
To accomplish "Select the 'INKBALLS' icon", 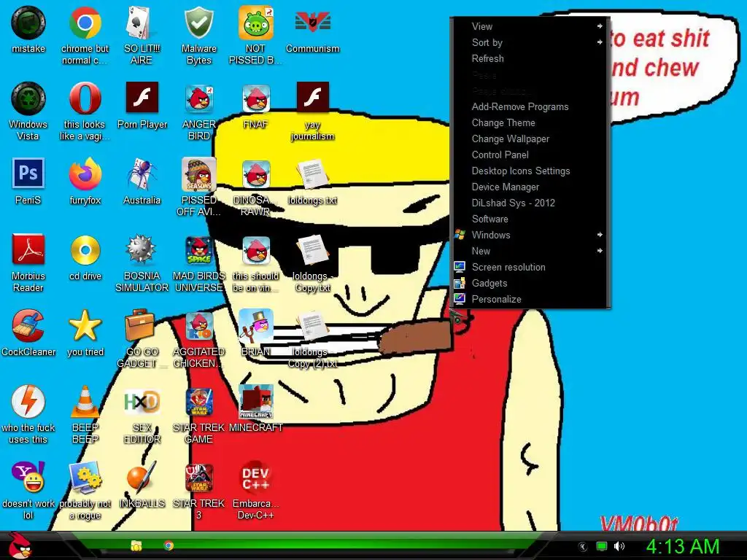I will (142, 477).
